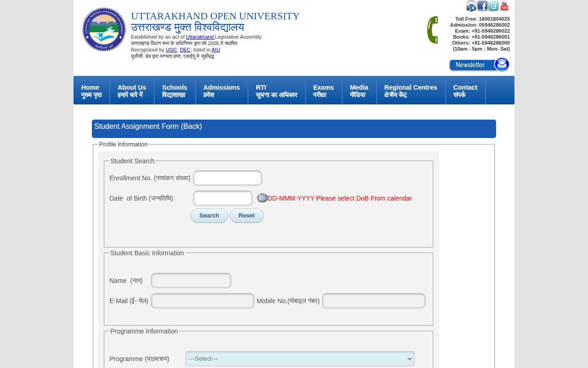The image size is (588, 368).
Task: Open the RTI menu item
Action: [277, 91]
